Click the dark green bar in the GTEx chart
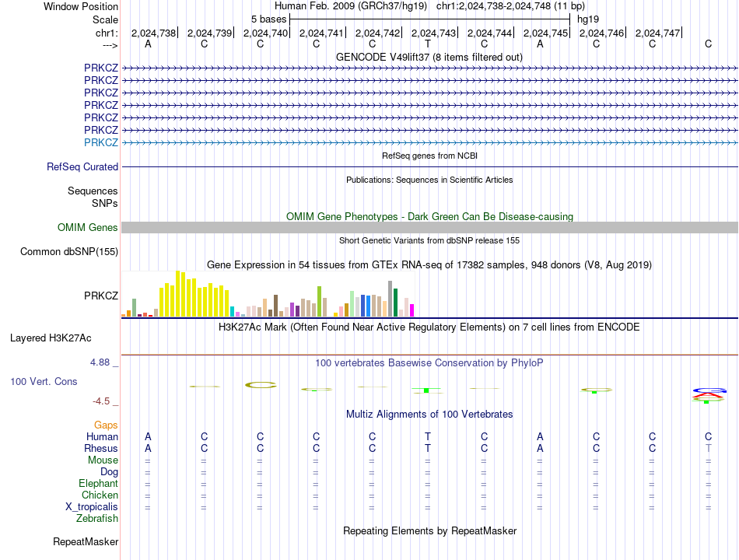 click(395, 302)
